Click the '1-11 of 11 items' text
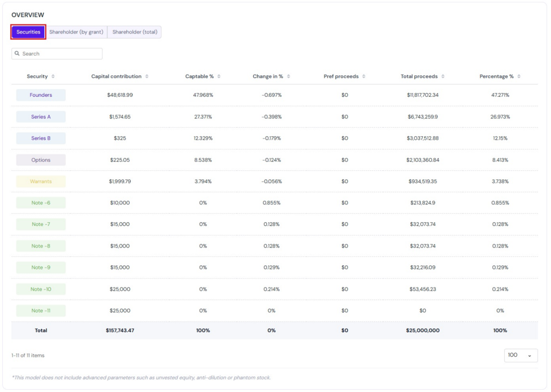 tap(28, 356)
